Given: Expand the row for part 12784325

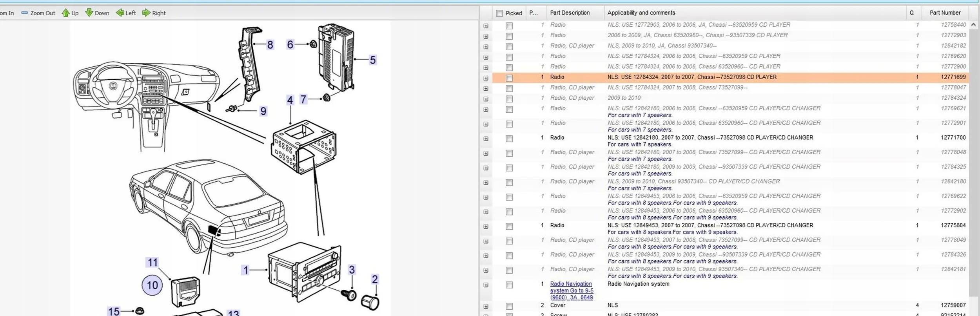Looking at the screenshot, I should click(486, 168).
